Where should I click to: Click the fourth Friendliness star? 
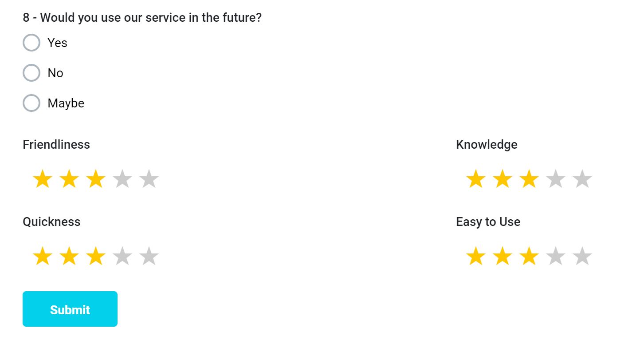[122, 179]
